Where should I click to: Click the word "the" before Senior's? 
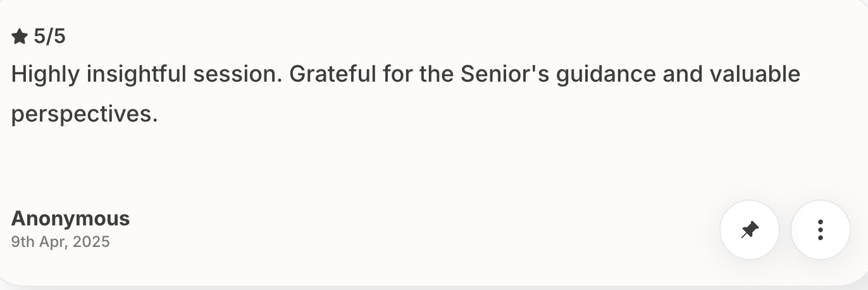tap(436, 75)
